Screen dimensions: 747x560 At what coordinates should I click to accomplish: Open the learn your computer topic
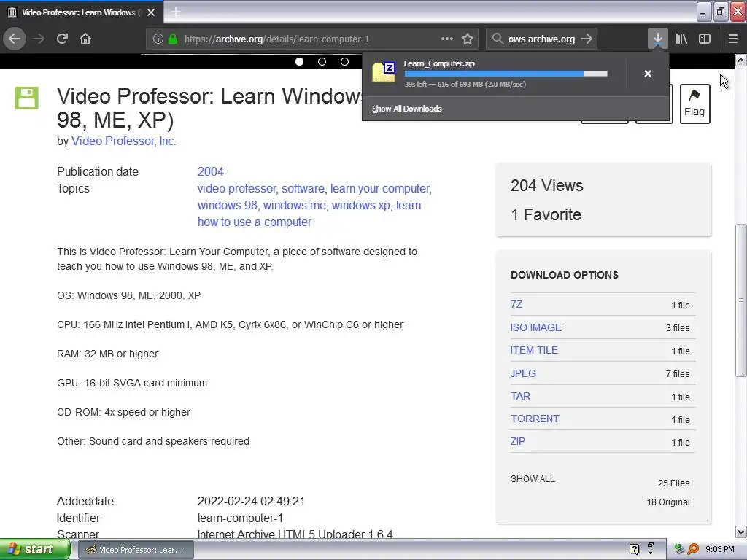pyautogui.click(x=379, y=189)
